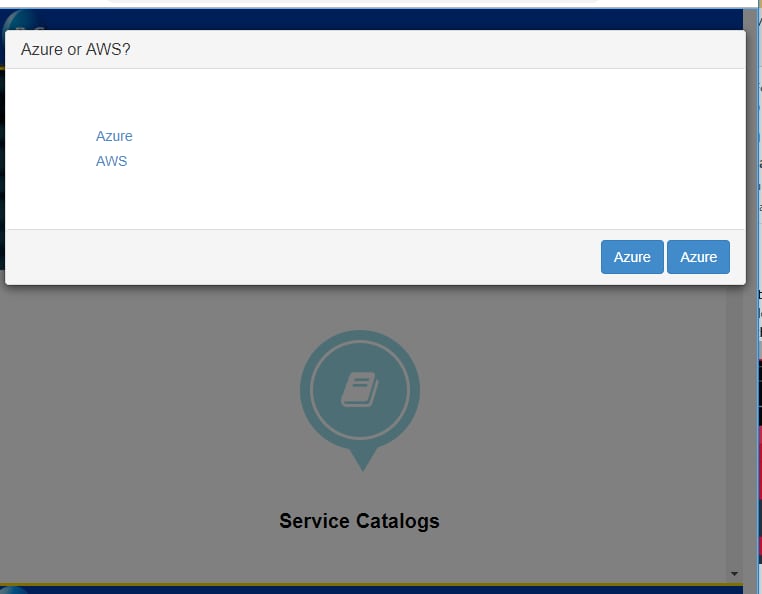Click the Service Catalogs heading text
The width and height of the screenshot is (762, 594).
359,521
